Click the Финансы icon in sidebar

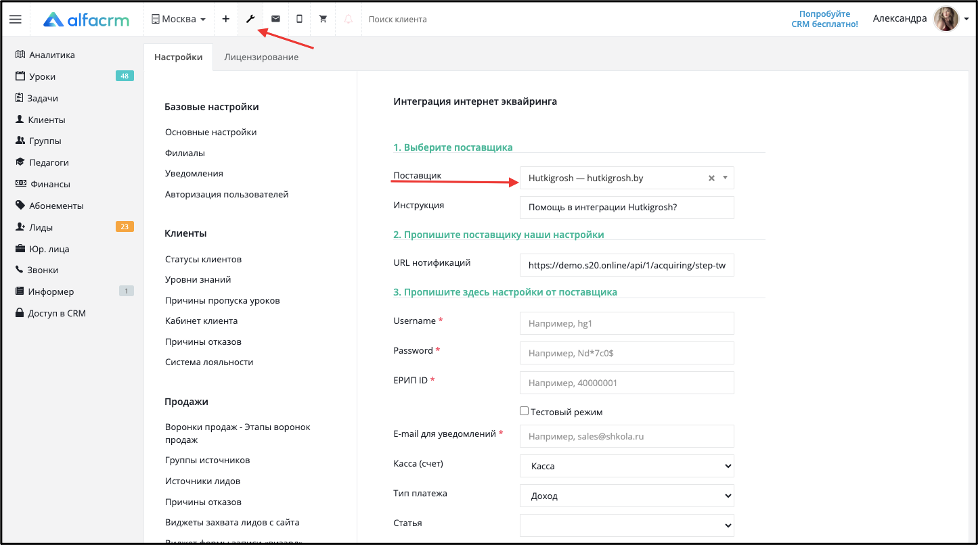(21, 184)
